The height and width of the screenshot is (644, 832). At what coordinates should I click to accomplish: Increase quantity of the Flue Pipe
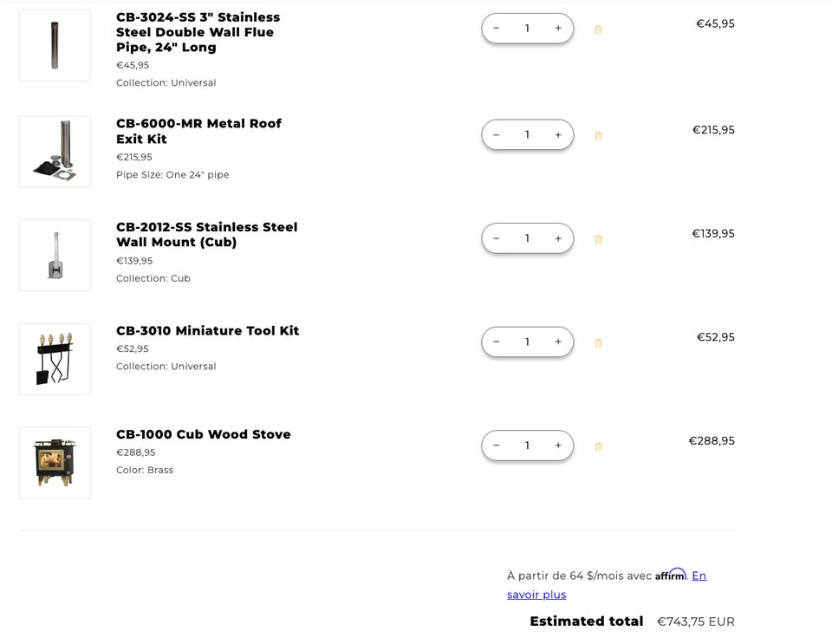click(x=558, y=29)
